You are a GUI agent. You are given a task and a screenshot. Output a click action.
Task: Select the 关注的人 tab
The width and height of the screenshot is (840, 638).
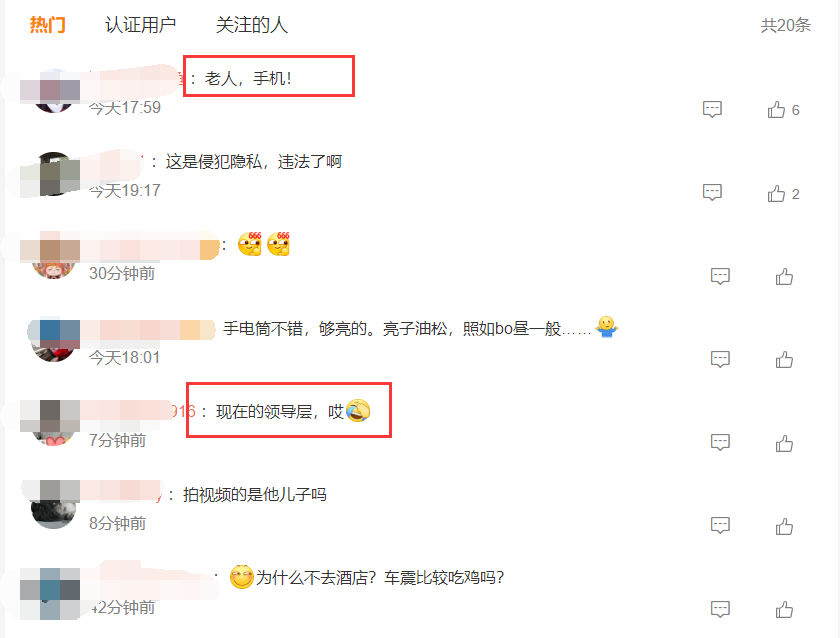(252, 25)
